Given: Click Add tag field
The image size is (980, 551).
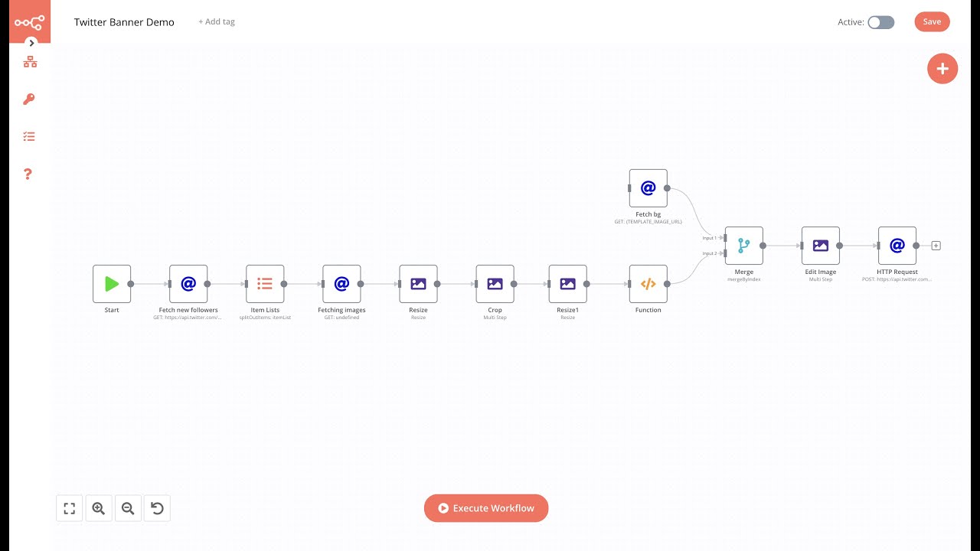Looking at the screenshot, I should pyautogui.click(x=217, y=21).
